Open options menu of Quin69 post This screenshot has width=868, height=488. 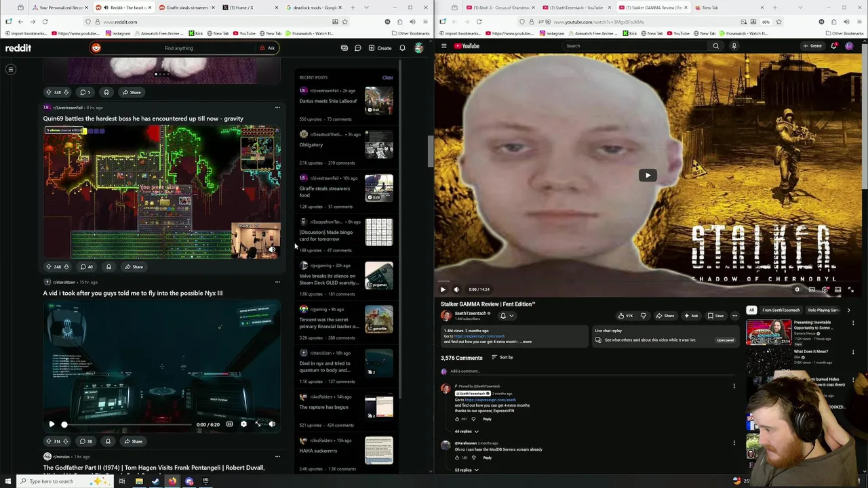point(277,108)
